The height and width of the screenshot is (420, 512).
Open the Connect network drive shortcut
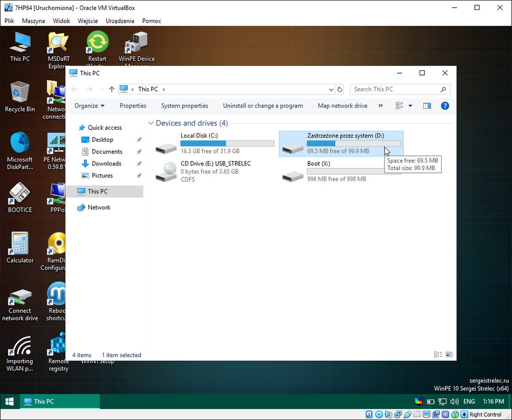point(19,305)
